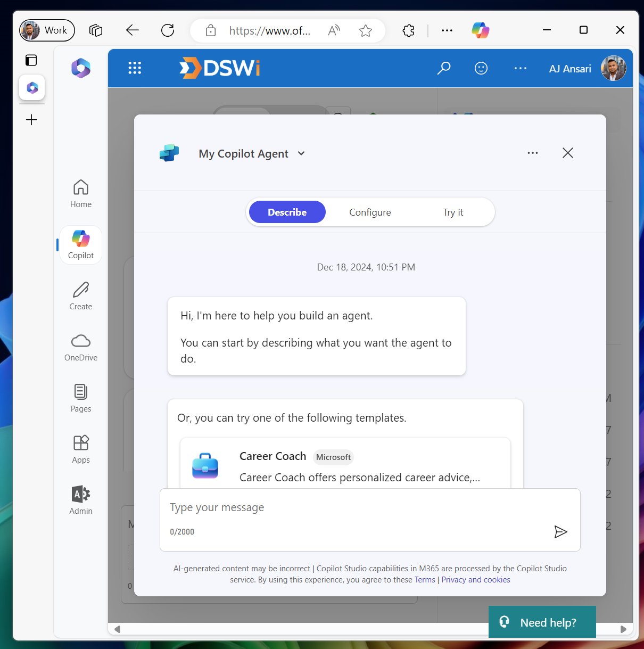
Task: Add this page to favorites
Action: click(366, 30)
